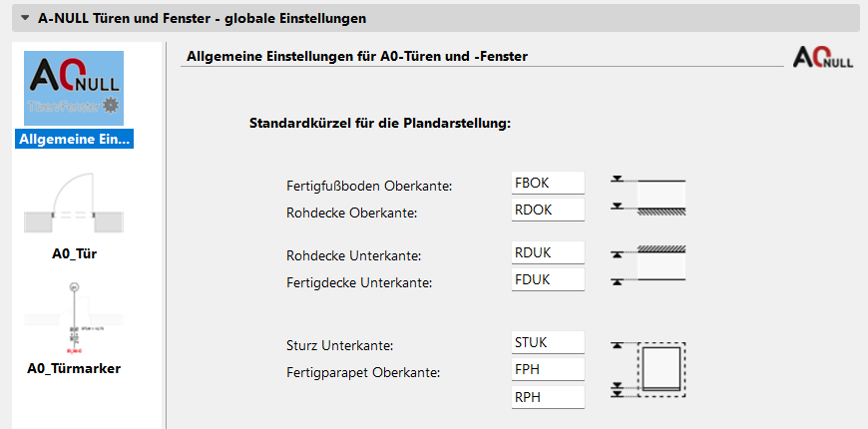This screenshot has height=429, width=868.
Task: Click the A0 NULL logo at top right
Action: pyautogui.click(x=823, y=57)
